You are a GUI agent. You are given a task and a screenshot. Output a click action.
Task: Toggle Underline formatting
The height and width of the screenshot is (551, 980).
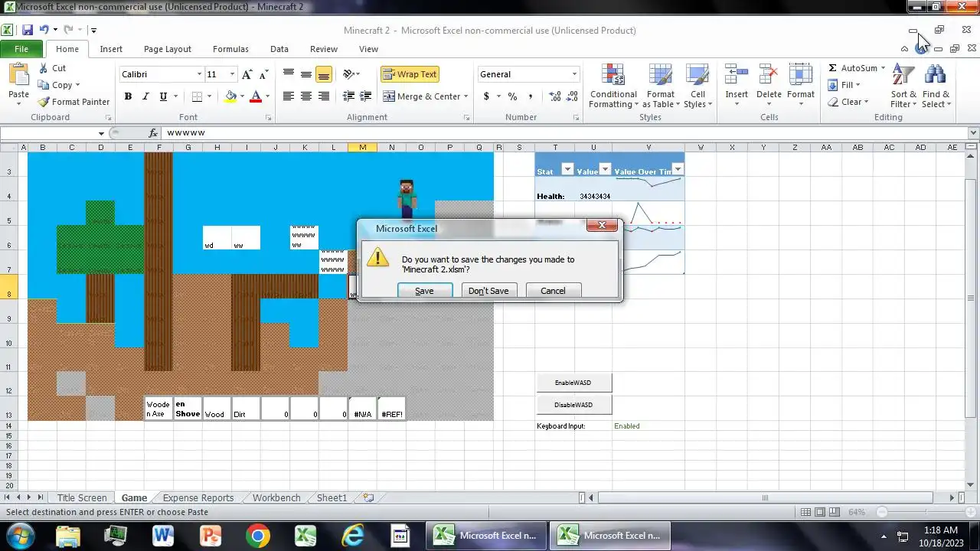point(163,96)
